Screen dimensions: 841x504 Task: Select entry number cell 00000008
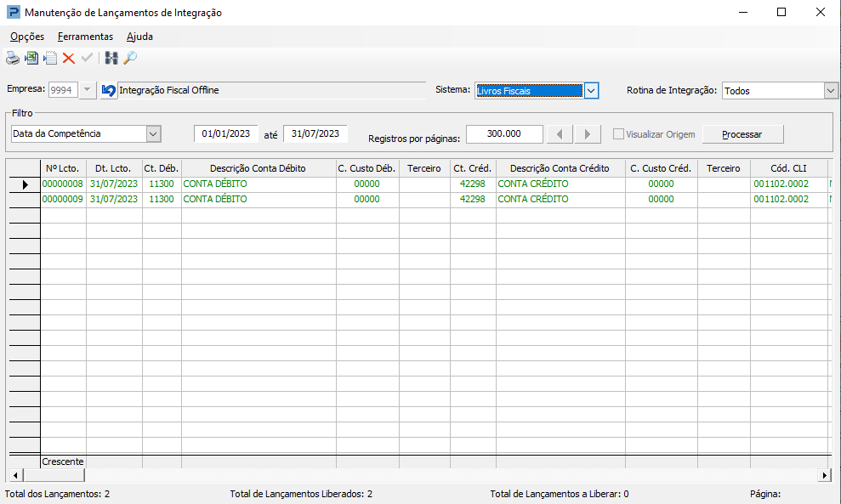[63, 184]
